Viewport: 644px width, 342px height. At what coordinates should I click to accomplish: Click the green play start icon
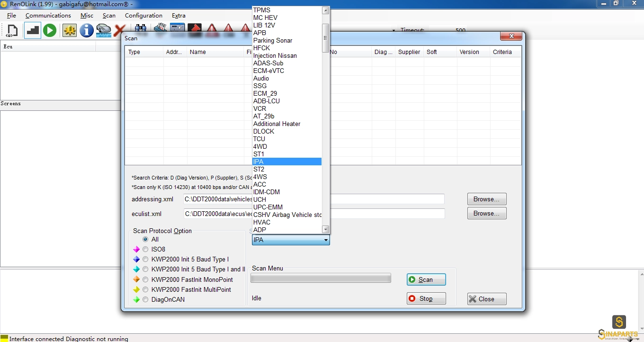click(x=50, y=31)
